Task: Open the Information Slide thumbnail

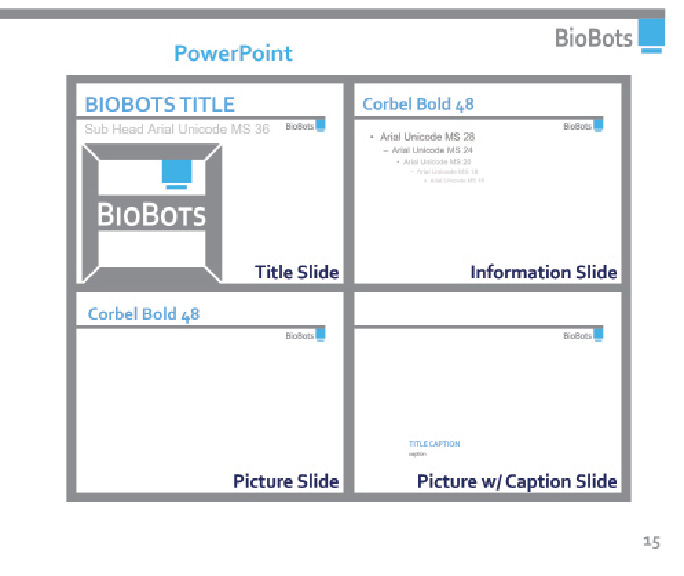Action: click(x=488, y=184)
